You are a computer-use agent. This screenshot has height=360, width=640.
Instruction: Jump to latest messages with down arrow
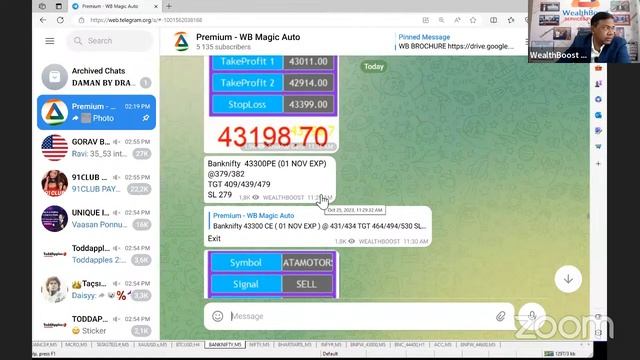click(x=568, y=279)
